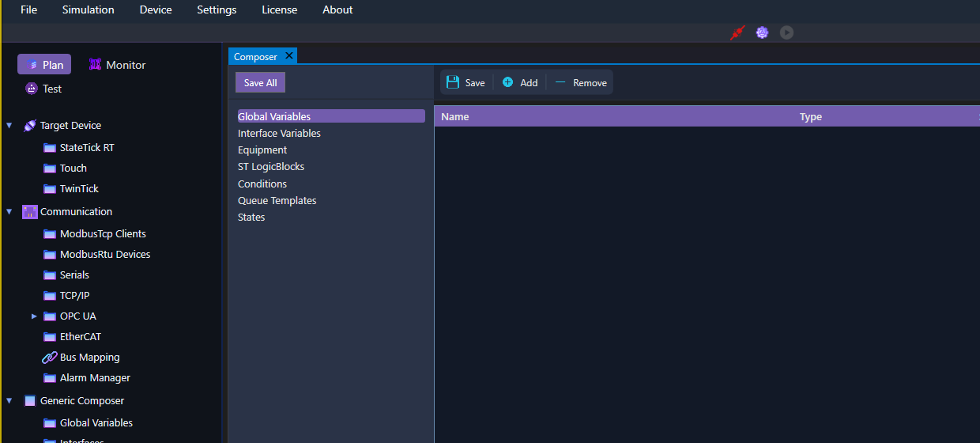980x443 pixels.
Task: Select States in Composer list
Action: point(251,217)
